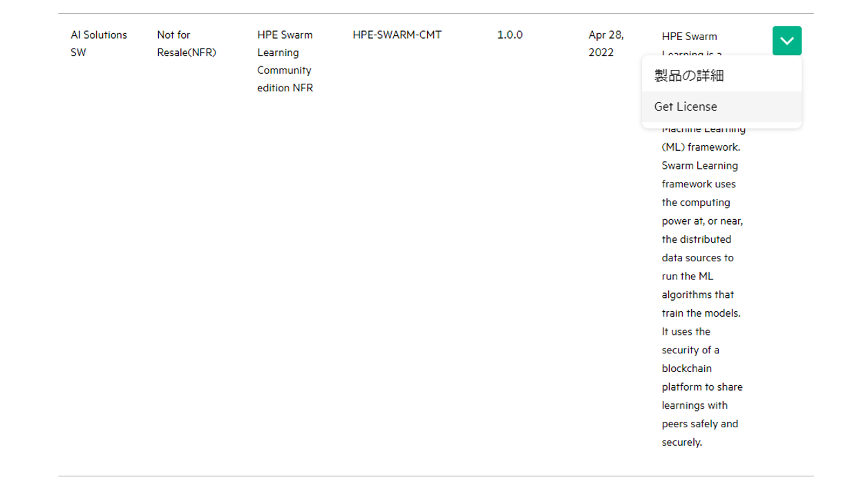
Task: Expand the actions menu for HPE Swarm Learning
Action: (786, 41)
